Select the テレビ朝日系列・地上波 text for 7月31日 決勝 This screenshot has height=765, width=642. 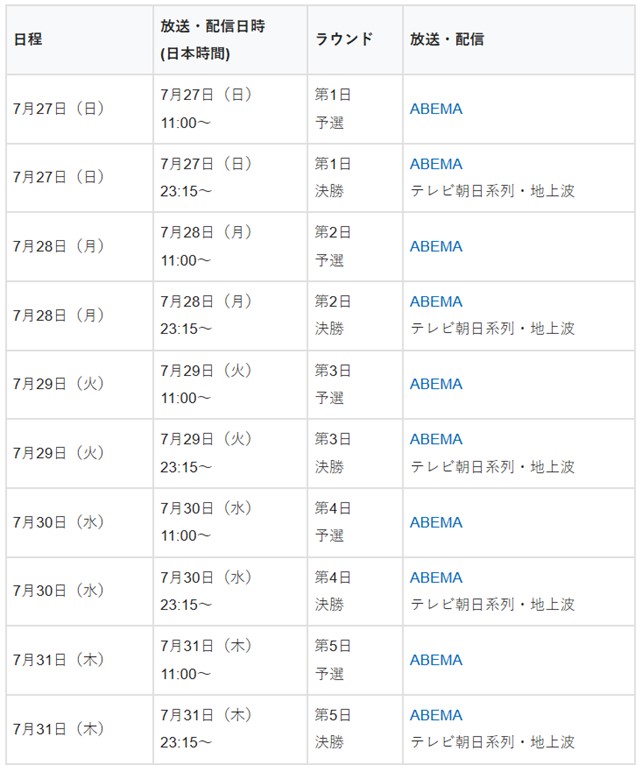(x=492, y=742)
